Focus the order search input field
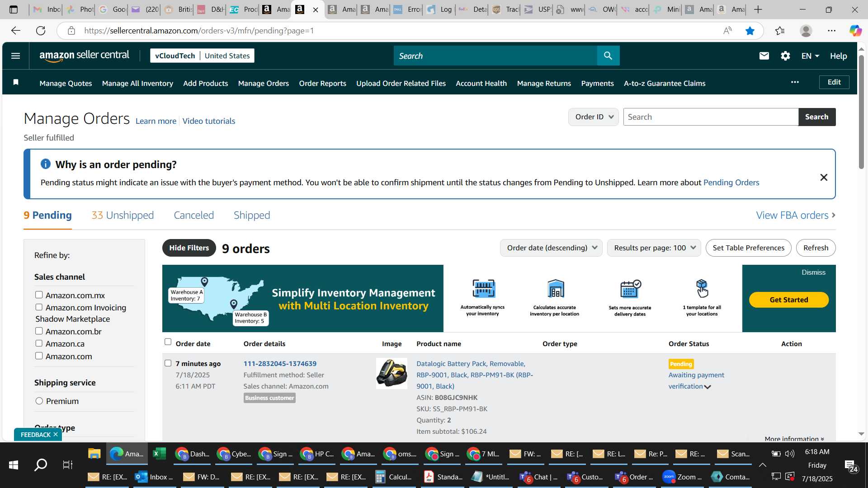 [711, 117]
